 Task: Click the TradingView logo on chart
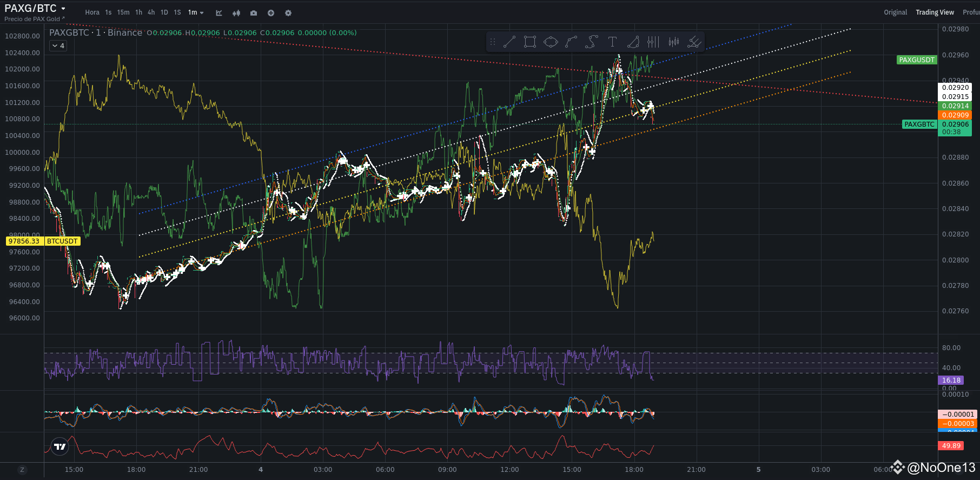[x=60, y=446]
